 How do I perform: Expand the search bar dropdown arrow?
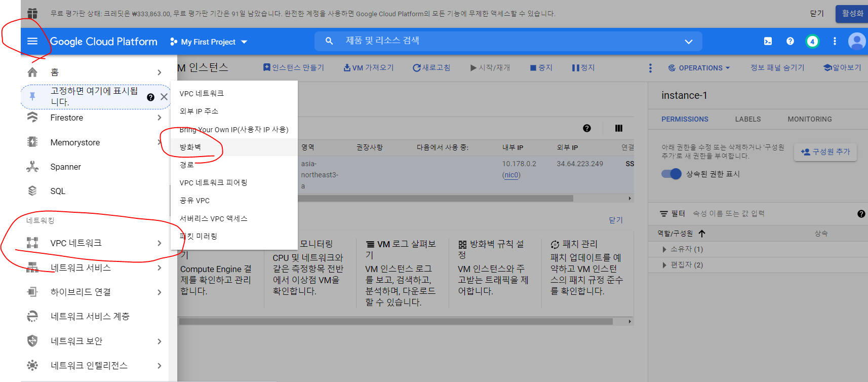[x=689, y=42]
